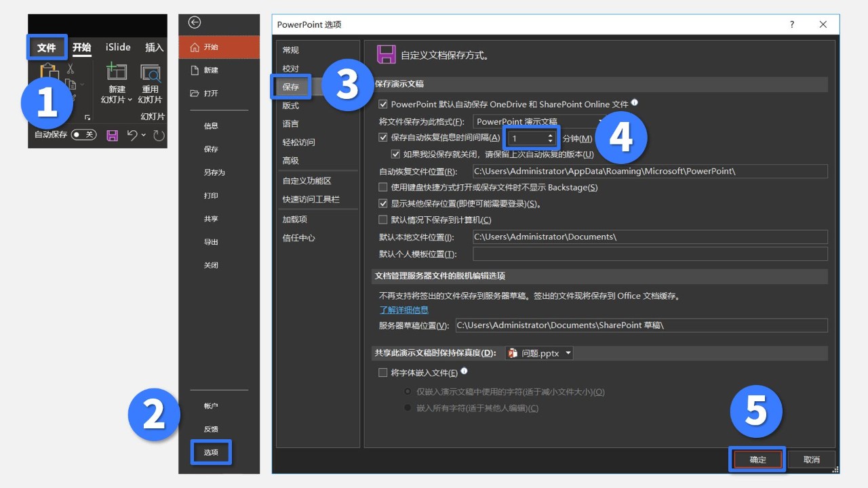This screenshot has width=868, height=488.
Task: Click the Undo icon
Action: point(132,135)
